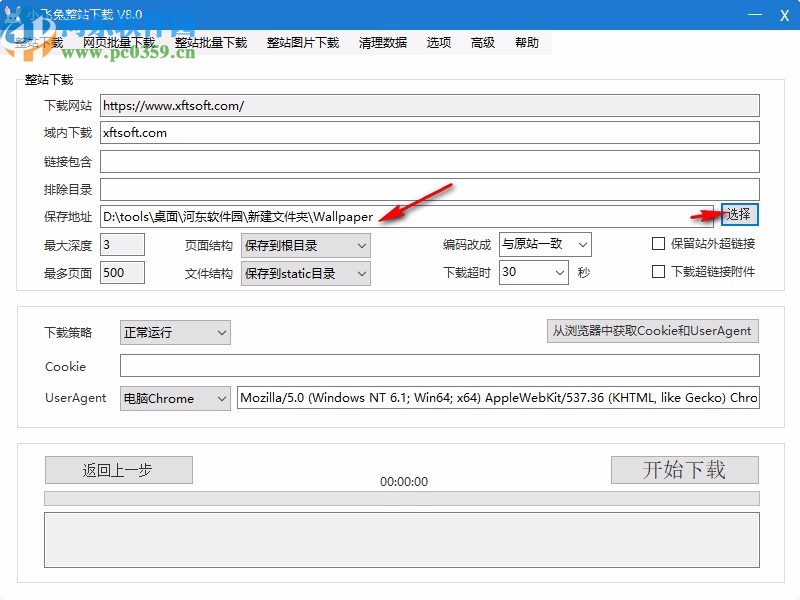Expand the 编码改成 dropdown set to 与原站一致
The width and height of the screenshot is (800, 600).
(x=545, y=243)
